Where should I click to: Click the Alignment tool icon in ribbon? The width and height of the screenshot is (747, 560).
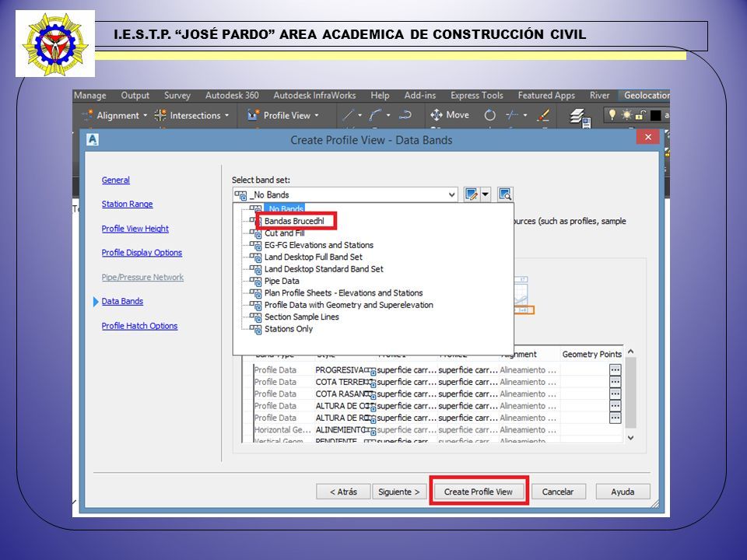coord(87,115)
